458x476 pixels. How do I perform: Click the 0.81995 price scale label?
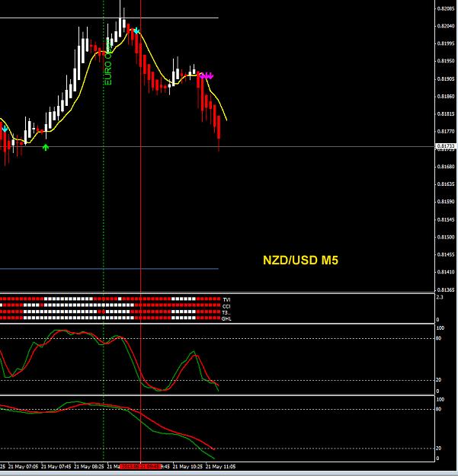[446, 43]
